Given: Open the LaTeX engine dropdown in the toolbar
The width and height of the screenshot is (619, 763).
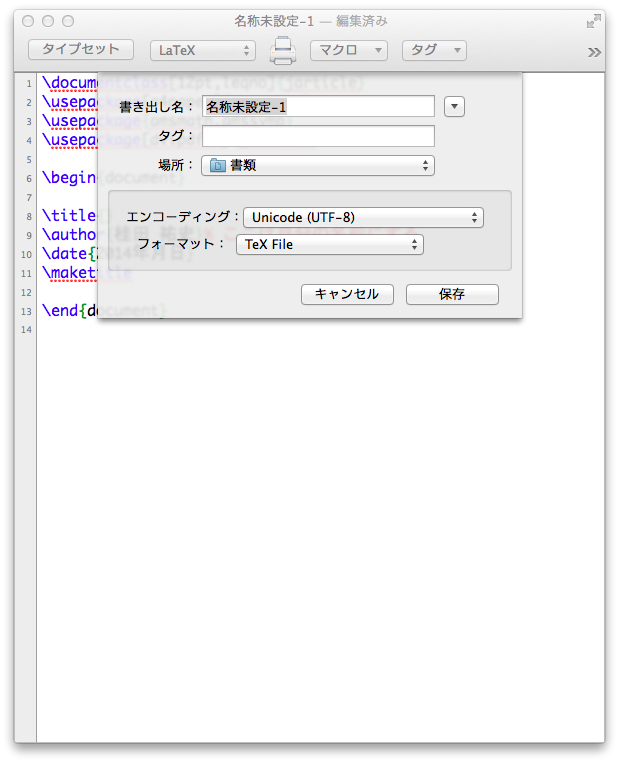Looking at the screenshot, I should (x=202, y=50).
